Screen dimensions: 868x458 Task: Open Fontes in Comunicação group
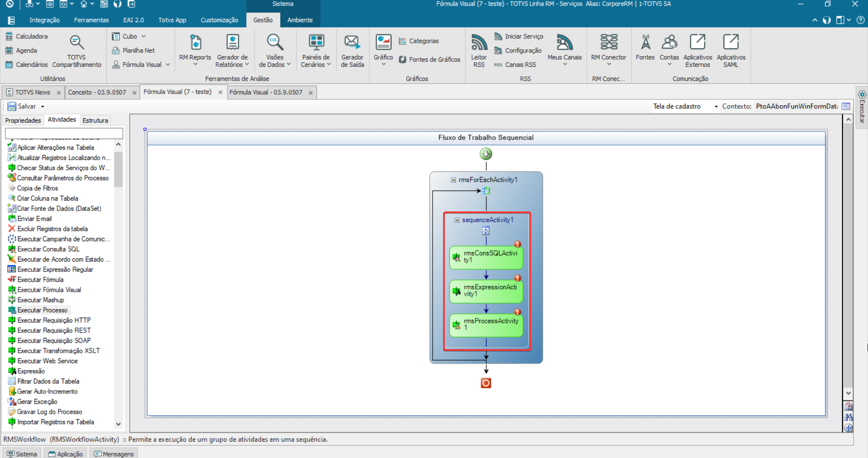[645, 47]
